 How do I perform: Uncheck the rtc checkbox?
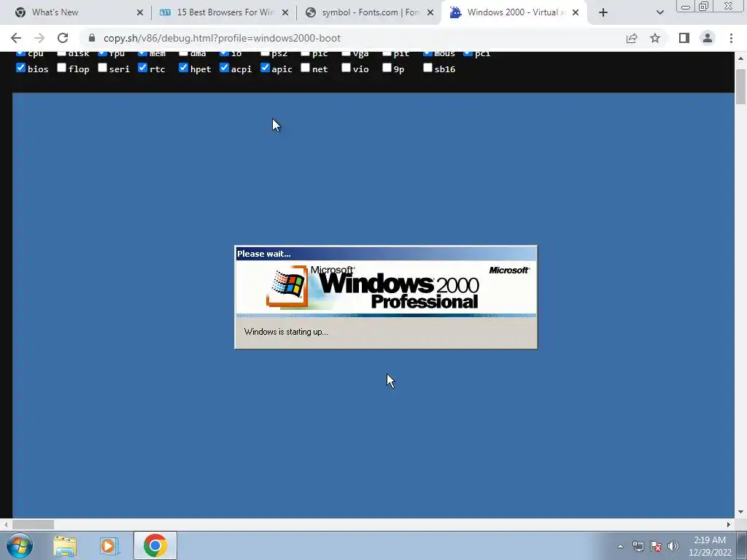click(142, 68)
